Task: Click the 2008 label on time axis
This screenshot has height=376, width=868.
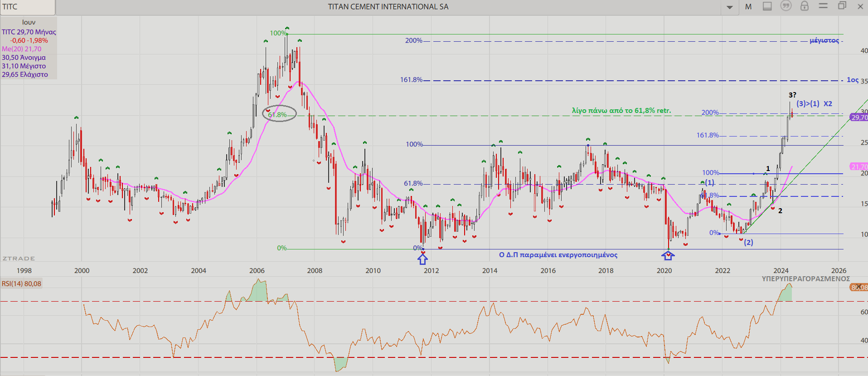Action: pos(315,270)
